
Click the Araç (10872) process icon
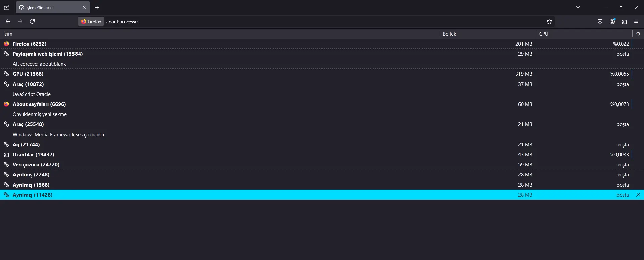[x=6, y=84]
